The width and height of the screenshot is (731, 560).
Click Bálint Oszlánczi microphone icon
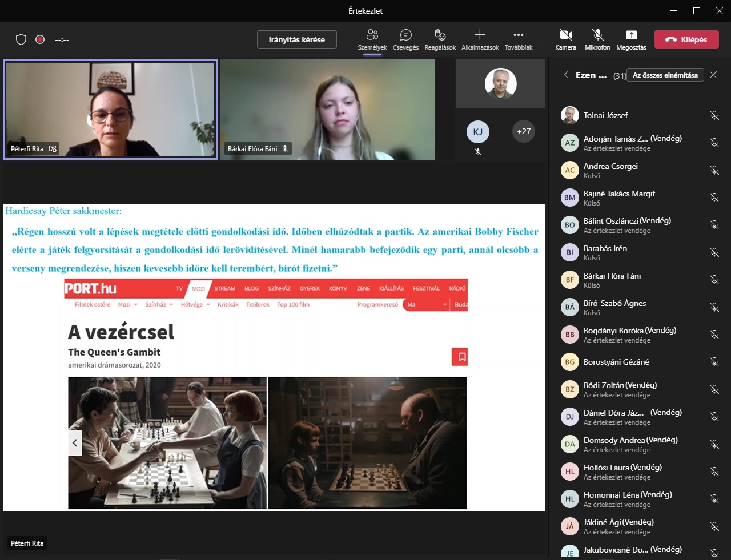tap(714, 225)
